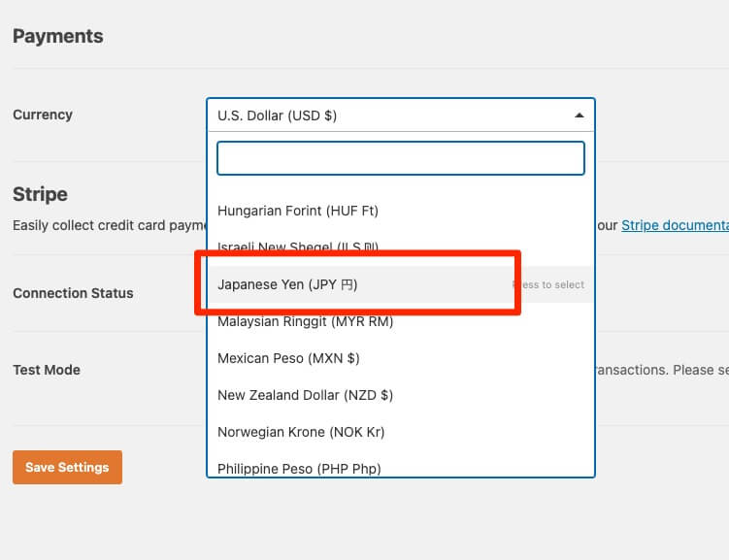
Task: Pick Malaysian Ringgit (MYR RM) option
Action: tap(401, 321)
